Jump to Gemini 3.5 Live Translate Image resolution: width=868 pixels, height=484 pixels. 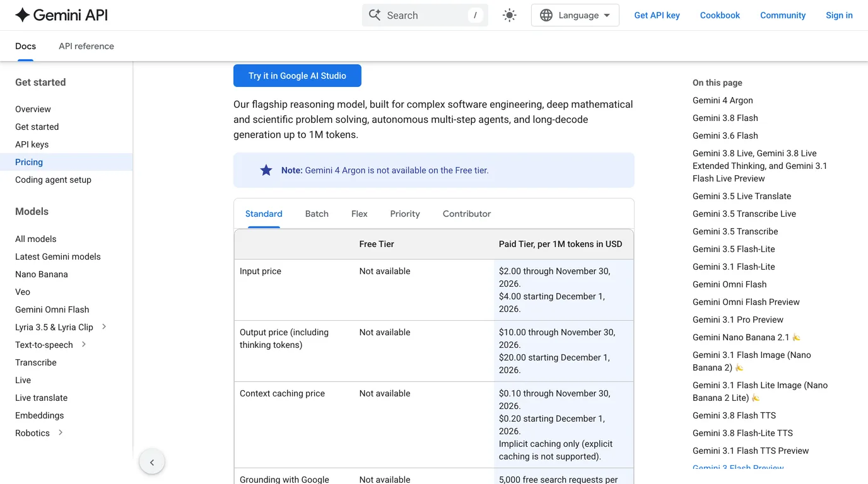[742, 196]
